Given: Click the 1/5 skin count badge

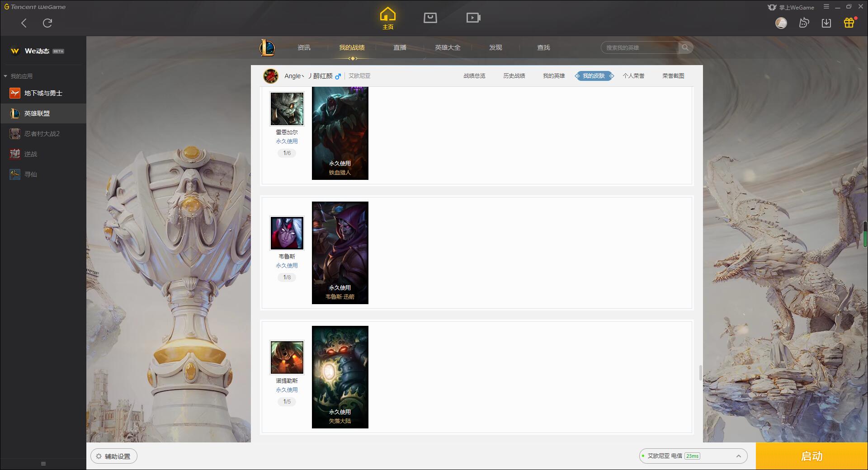Looking at the screenshot, I should pos(287,402).
